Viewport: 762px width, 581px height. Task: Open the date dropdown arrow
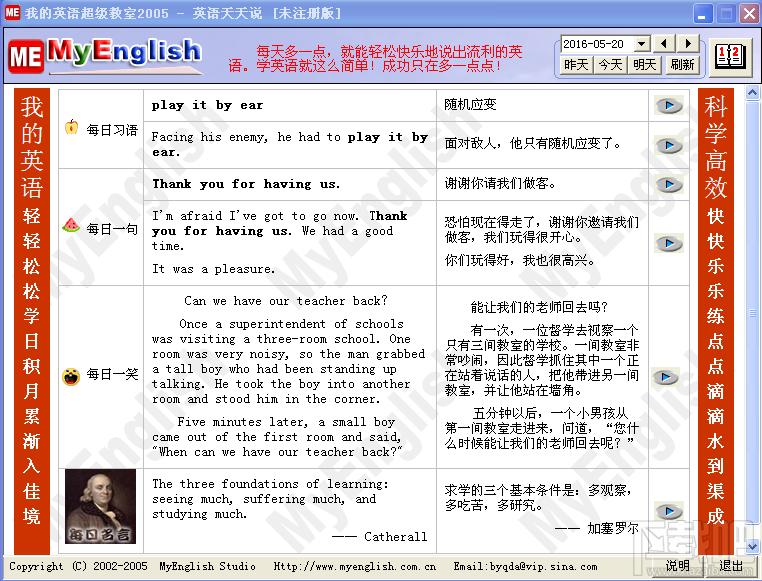tap(642, 44)
